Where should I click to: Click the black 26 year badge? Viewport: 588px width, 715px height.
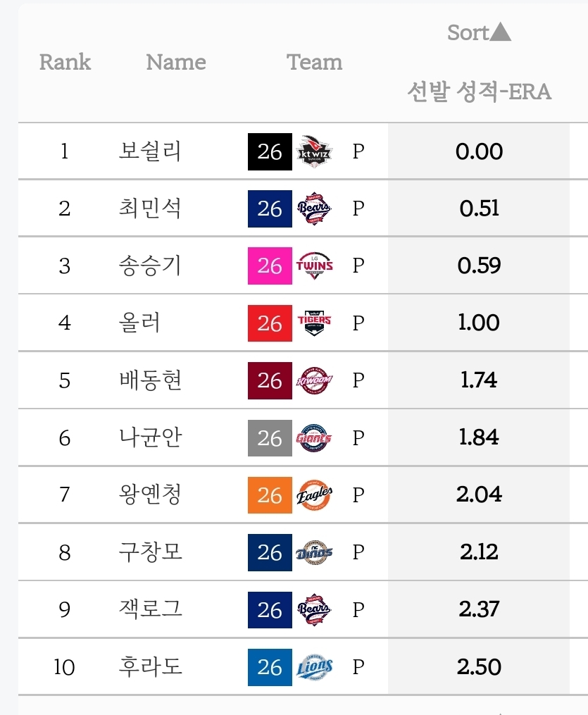pyautogui.click(x=270, y=151)
